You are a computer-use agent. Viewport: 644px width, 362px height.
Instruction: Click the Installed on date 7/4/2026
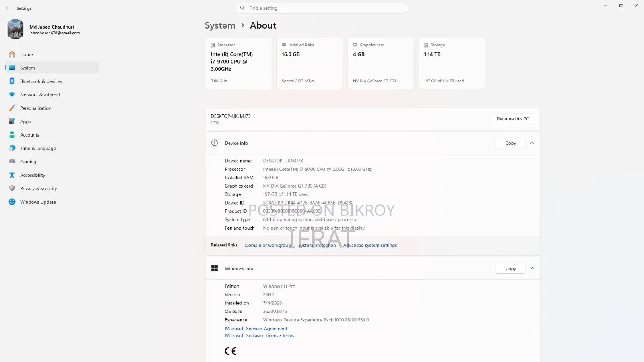coord(272,303)
